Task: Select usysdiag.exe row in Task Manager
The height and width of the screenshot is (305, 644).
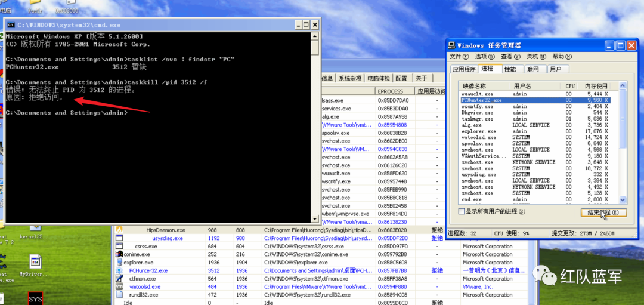Action: [x=535, y=174]
